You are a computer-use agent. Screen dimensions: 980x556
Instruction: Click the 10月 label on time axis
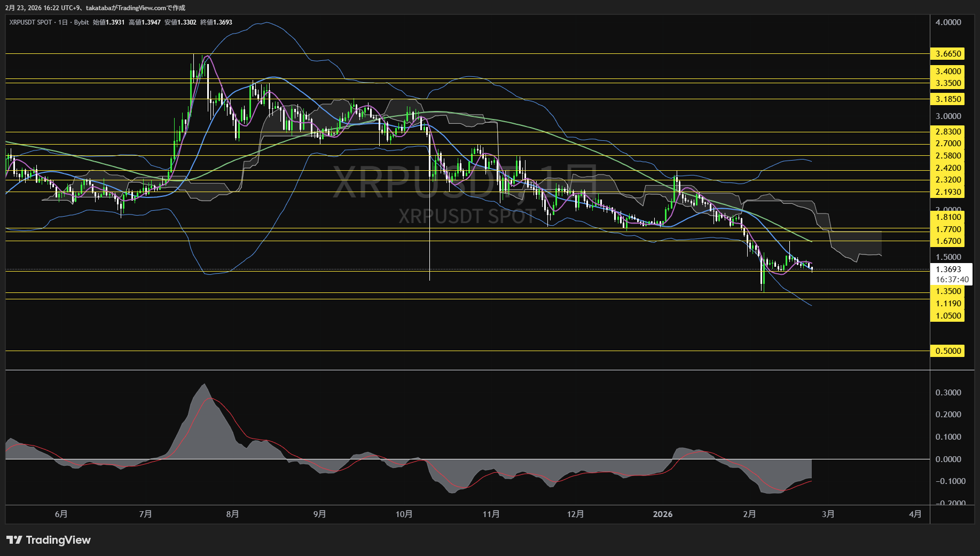[404, 514]
